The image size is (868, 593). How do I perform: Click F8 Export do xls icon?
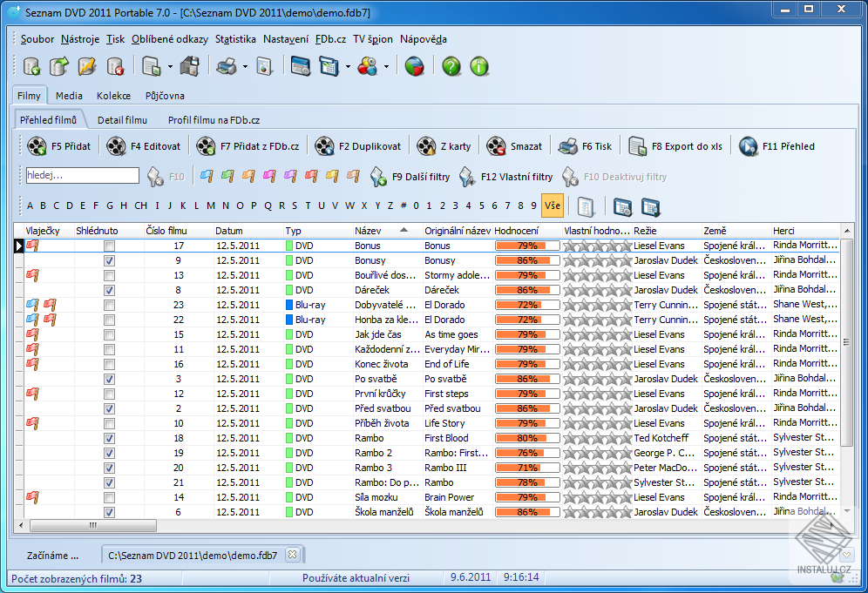[x=638, y=146]
